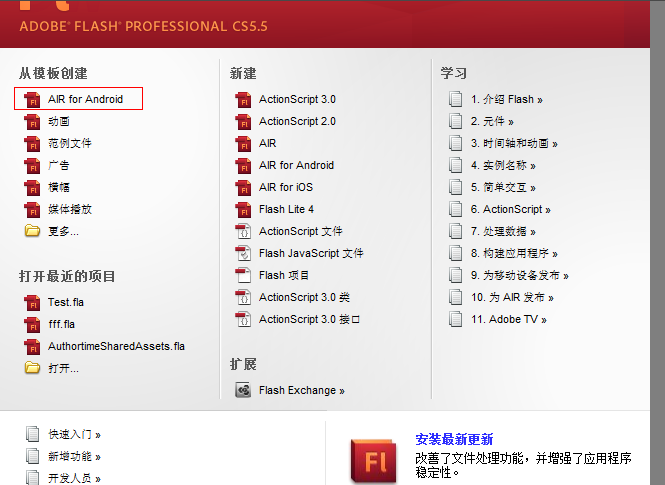
Task: Click 更多... for more templates
Action: coord(63,231)
